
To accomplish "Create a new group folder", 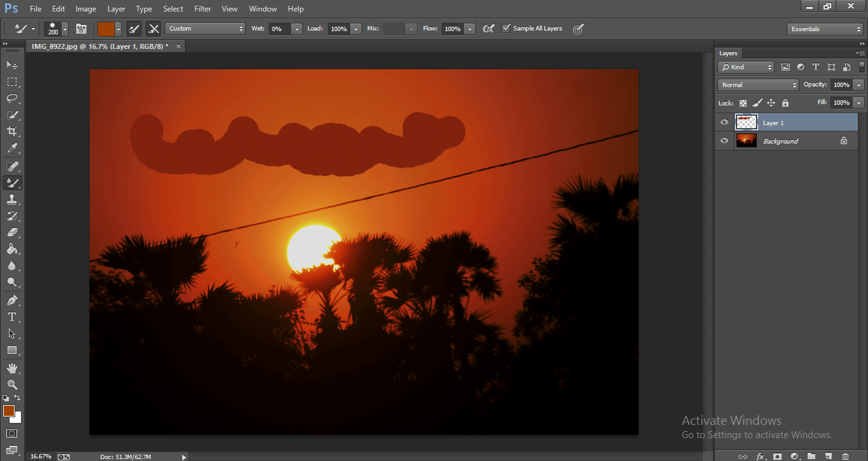I will tap(811, 456).
